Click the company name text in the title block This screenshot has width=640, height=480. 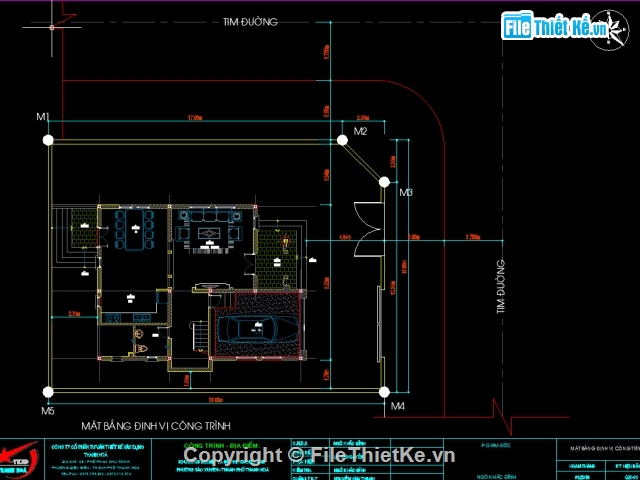click(100, 450)
